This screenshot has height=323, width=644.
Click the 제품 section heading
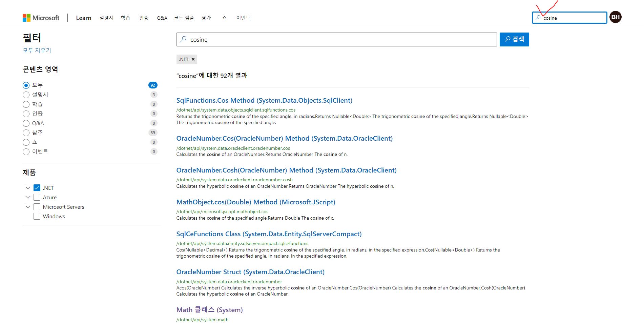tap(29, 173)
